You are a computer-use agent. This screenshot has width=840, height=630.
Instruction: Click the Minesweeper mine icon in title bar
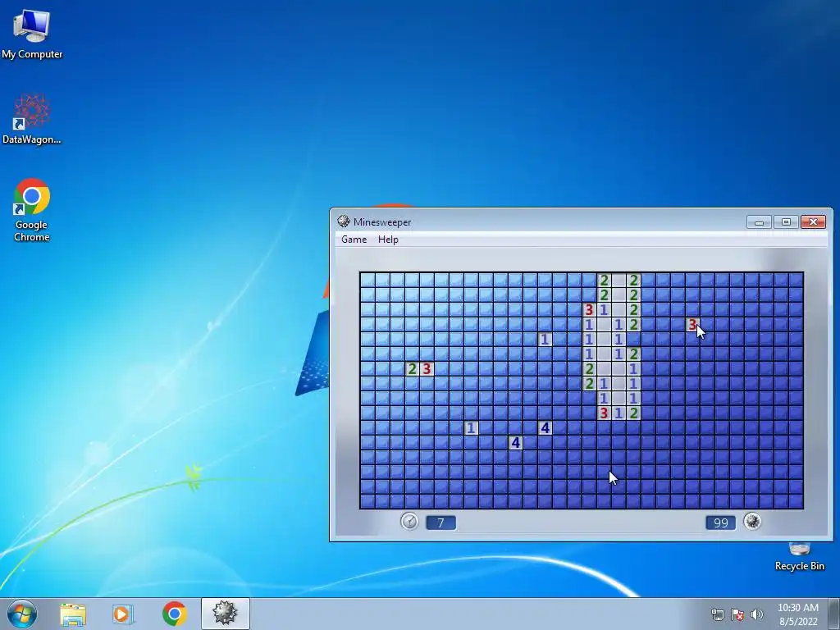tap(344, 221)
